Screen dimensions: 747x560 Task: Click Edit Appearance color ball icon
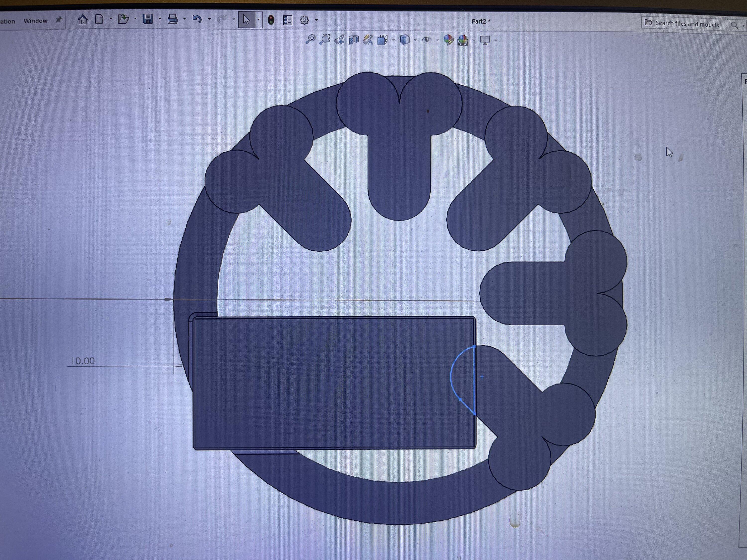[448, 40]
